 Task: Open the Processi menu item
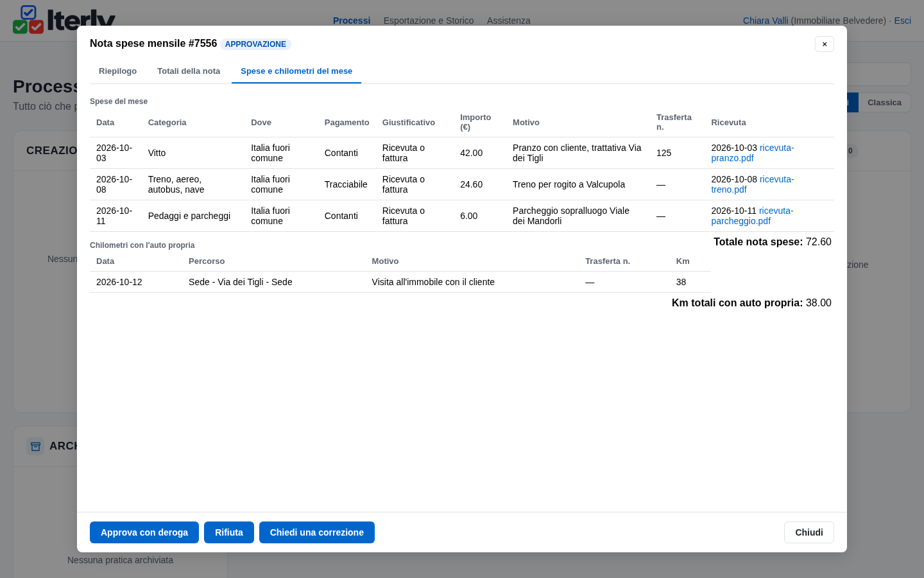[x=352, y=21]
